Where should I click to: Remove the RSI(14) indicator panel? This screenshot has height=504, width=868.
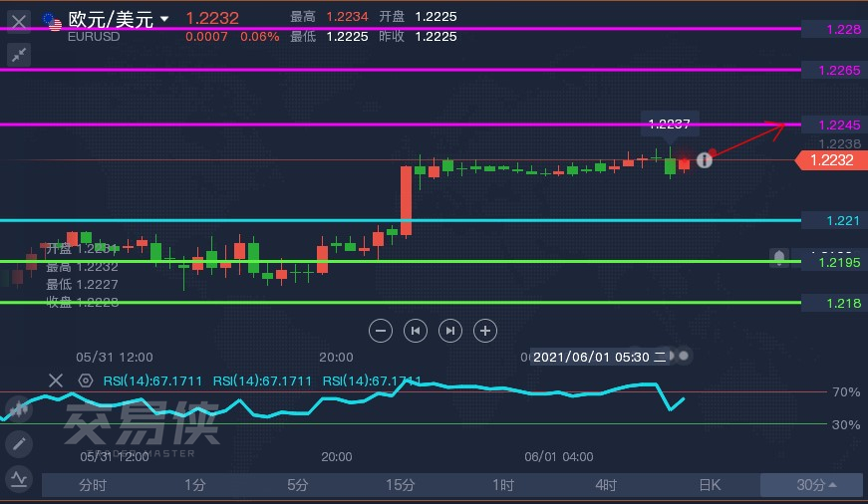point(56,380)
